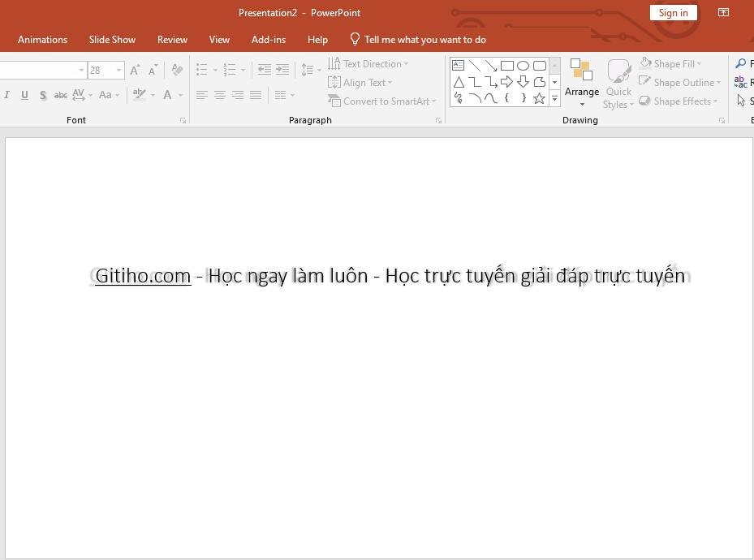Select the Star shape in the gallery
This screenshot has width=754, height=560.
click(538, 98)
